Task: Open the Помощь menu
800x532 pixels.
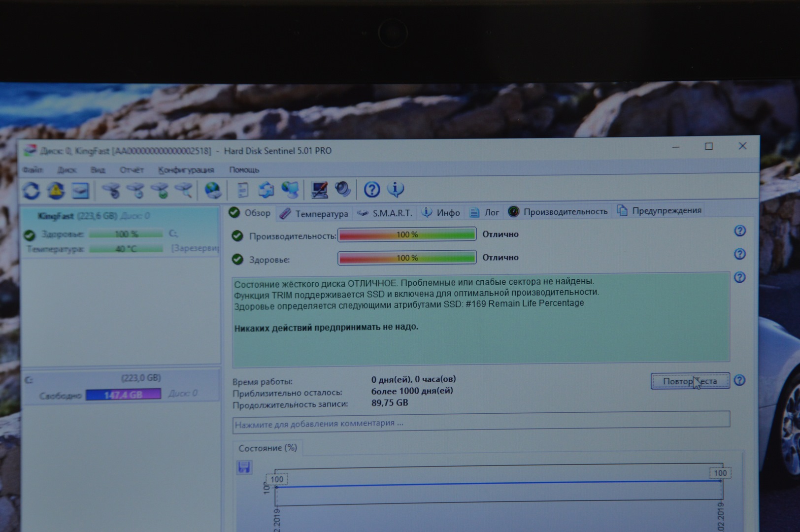Action: point(244,169)
